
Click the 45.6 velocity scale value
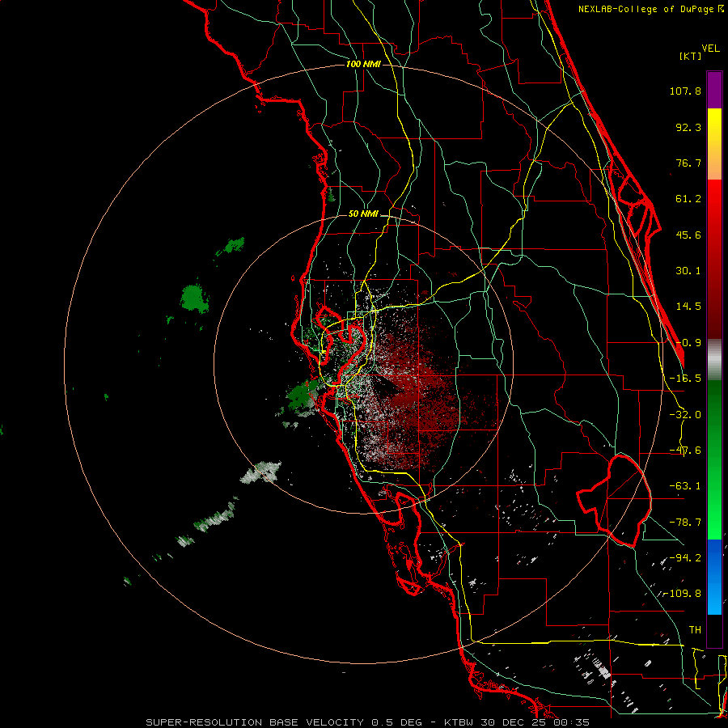[688, 235]
